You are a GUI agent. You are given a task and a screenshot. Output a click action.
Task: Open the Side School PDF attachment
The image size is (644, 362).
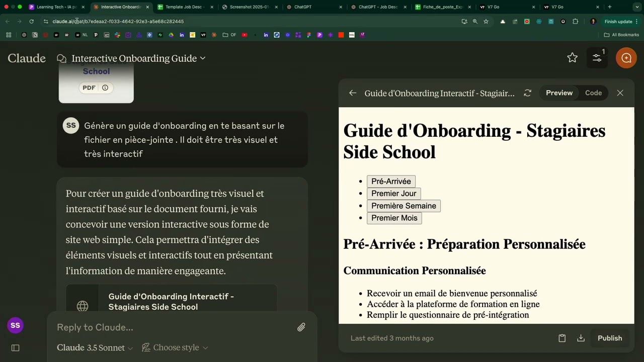96,83
